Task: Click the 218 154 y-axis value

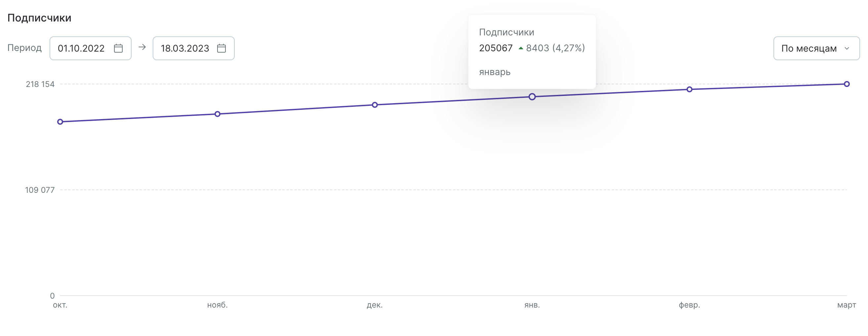Action: pos(40,84)
